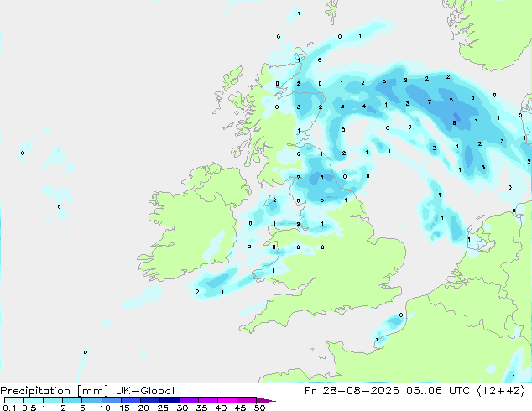
Task: Click the 20–25 mm legend color swatch
Action: (x=149, y=400)
